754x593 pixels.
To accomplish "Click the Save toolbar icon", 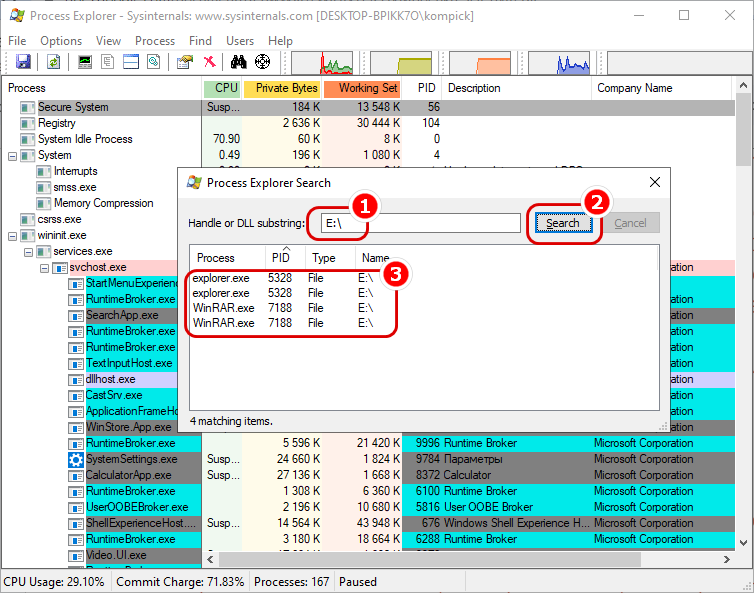I will point(23,62).
